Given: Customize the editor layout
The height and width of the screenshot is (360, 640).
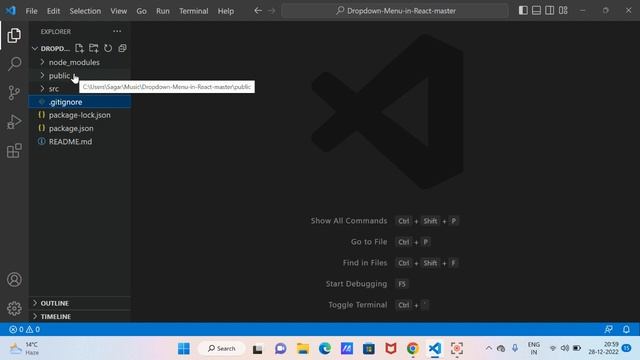Looking at the screenshot, I should click(x=563, y=11).
